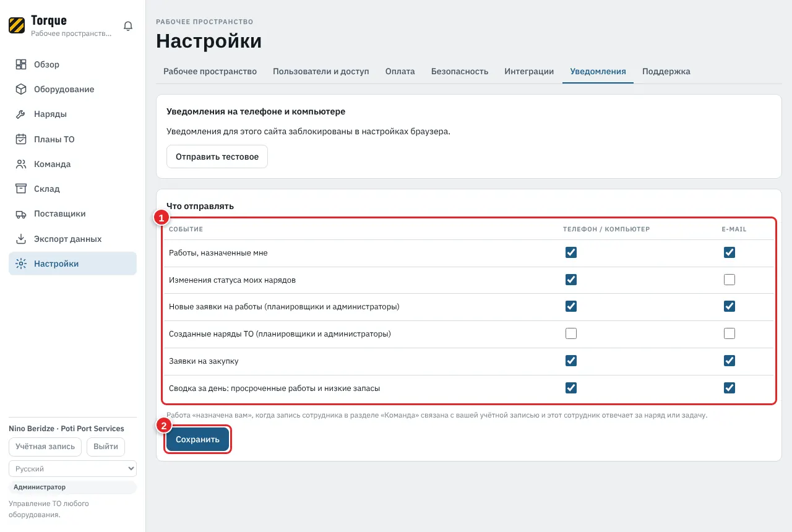The height and width of the screenshot is (532, 792).
Task: Open the Безопасность tab
Action: coord(460,71)
